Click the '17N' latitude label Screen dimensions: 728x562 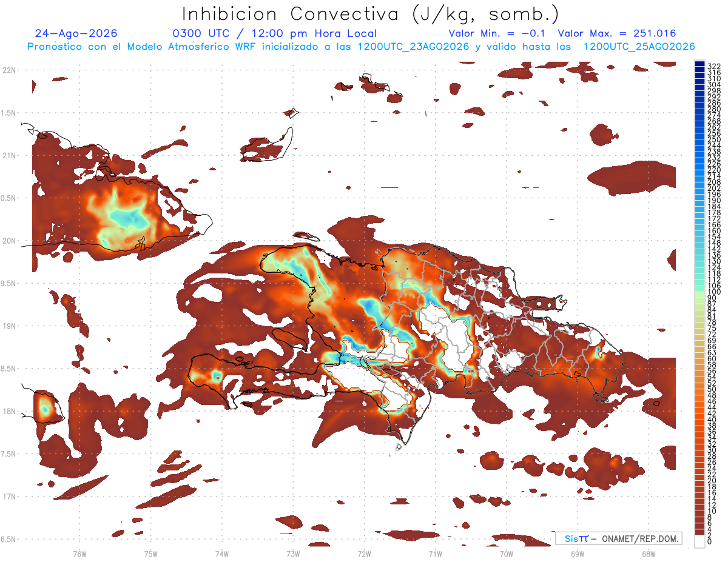tap(9, 496)
